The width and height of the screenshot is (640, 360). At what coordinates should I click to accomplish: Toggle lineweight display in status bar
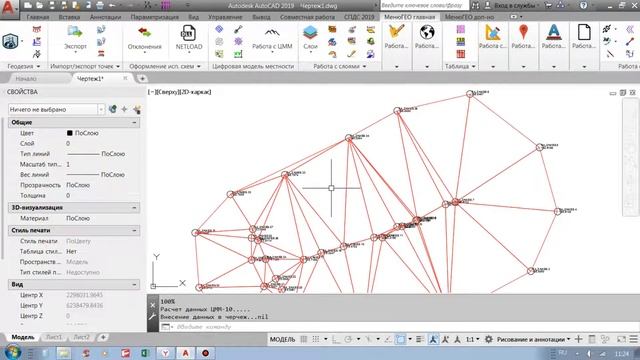(x=420, y=339)
